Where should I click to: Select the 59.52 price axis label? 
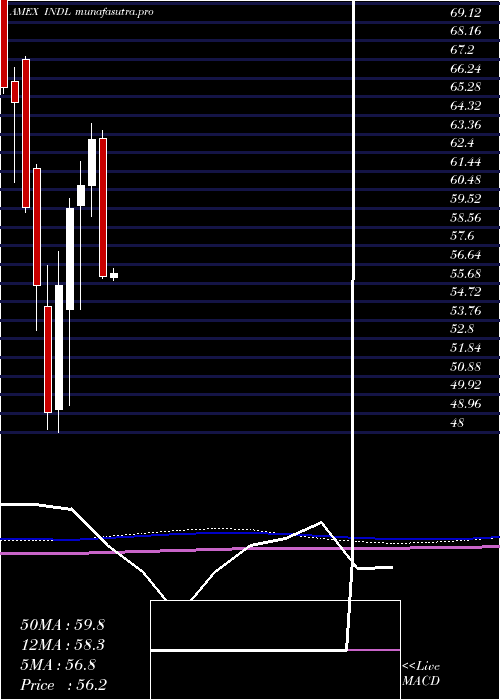tap(466, 199)
